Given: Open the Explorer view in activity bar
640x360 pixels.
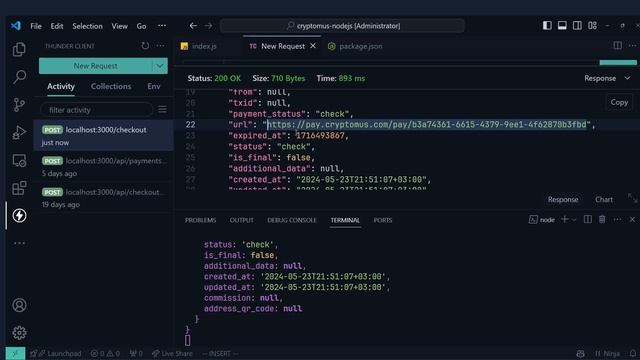Looking at the screenshot, I should [19, 49].
